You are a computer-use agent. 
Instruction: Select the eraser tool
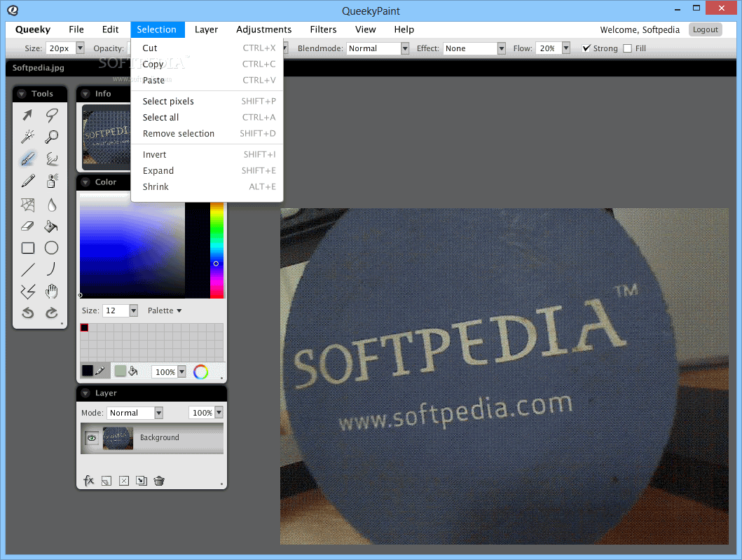tap(27, 226)
